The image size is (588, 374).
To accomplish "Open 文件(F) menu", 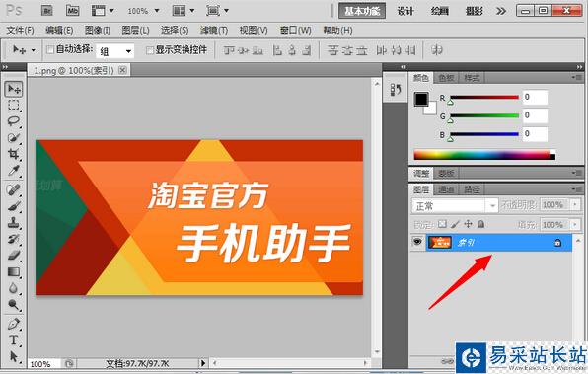I will (21, 30).
